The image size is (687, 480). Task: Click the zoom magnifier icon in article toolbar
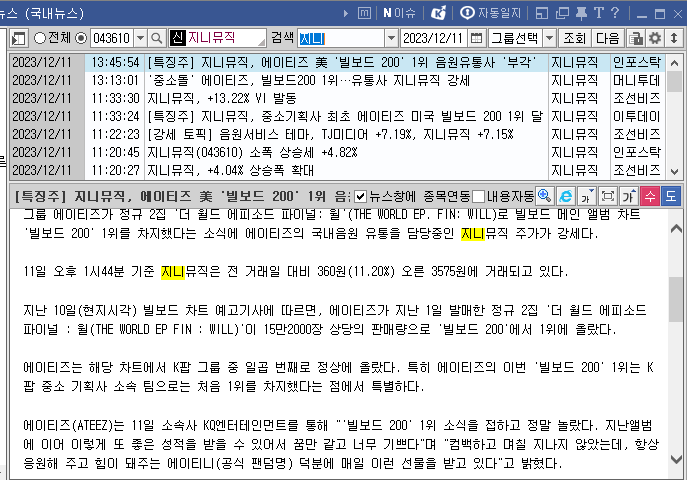tap(544, 196)
